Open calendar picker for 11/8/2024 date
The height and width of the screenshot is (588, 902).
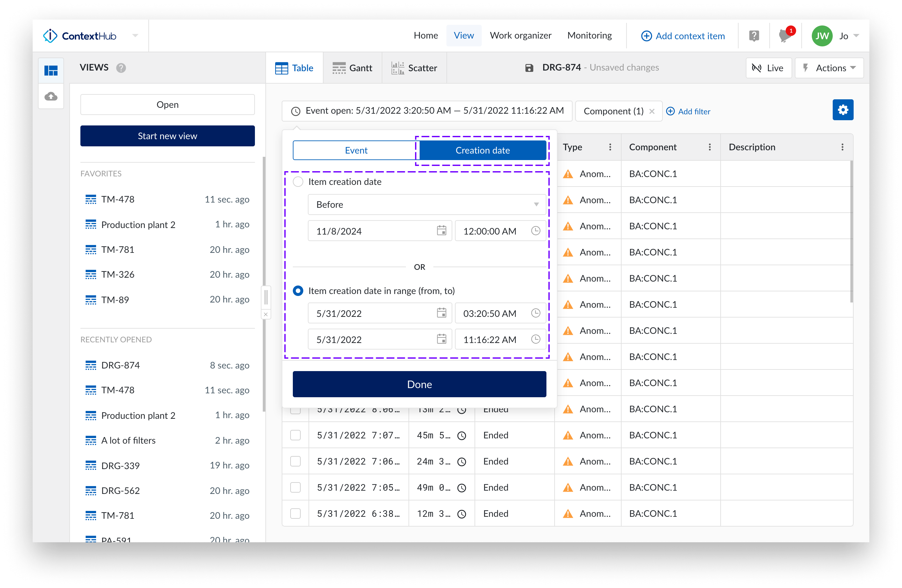point(441,231)
